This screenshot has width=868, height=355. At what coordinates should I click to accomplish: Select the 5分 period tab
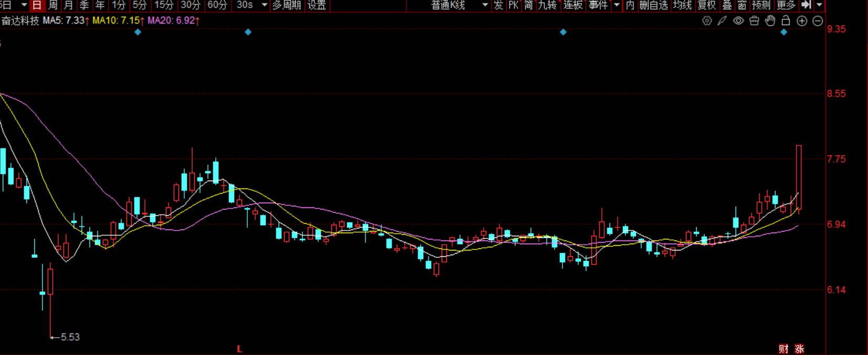click(140, 5)
